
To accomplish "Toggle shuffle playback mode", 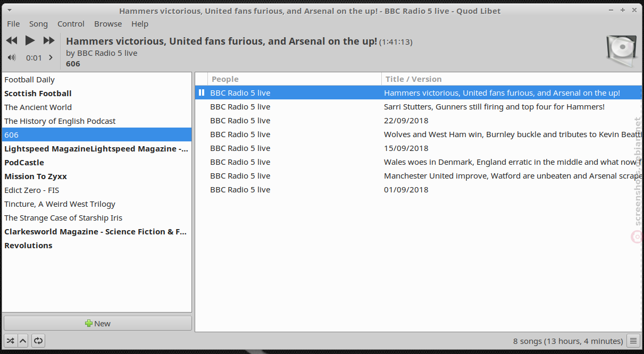I will [x=11, y=341].
